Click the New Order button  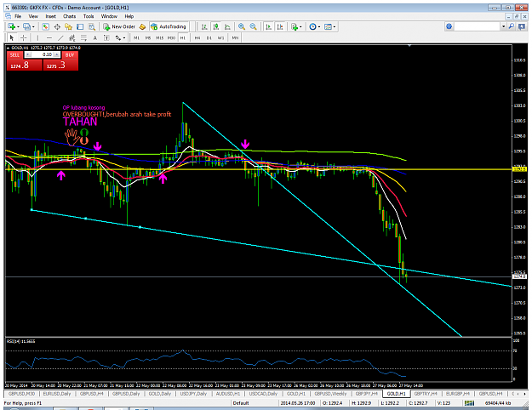coord(119,26)
